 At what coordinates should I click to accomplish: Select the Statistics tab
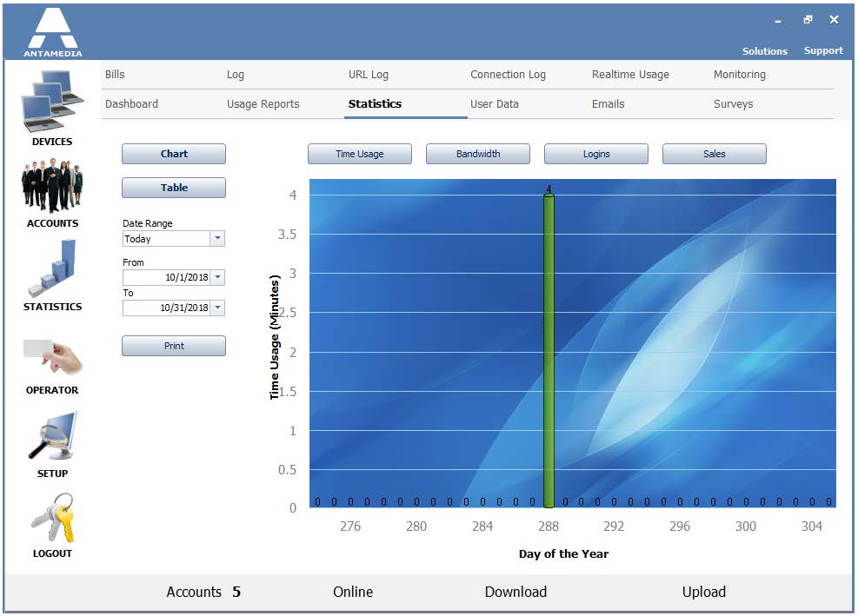tap(375, 104)
